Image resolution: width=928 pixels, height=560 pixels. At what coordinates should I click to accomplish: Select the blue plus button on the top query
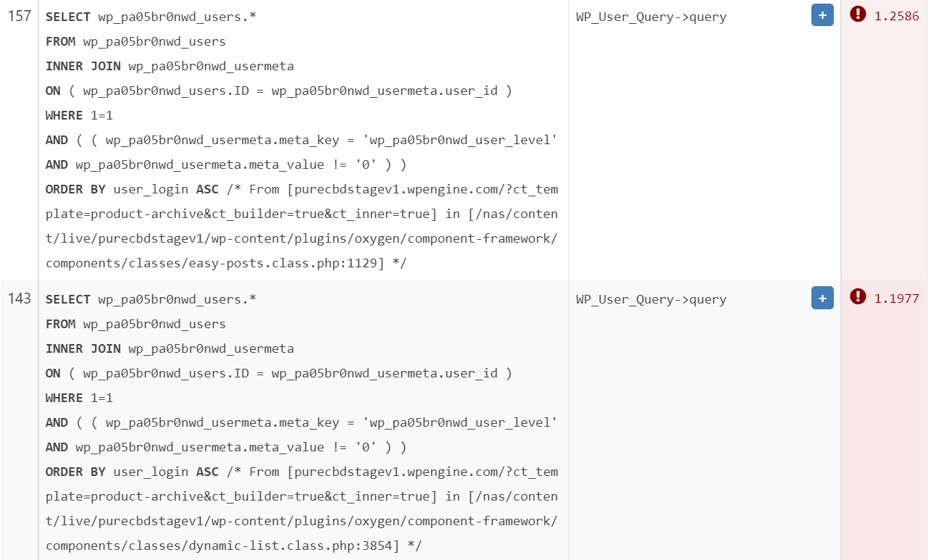coord(822,14)
